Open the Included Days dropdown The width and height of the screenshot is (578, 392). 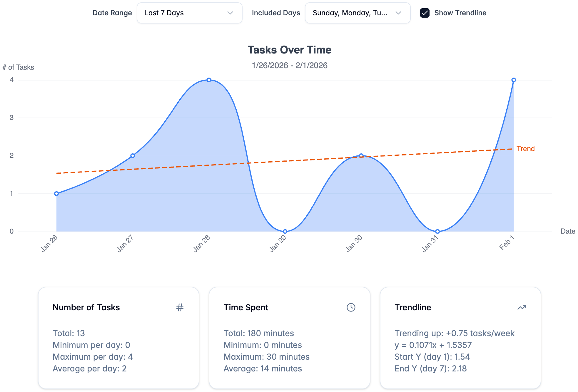(x=358, y=13)
